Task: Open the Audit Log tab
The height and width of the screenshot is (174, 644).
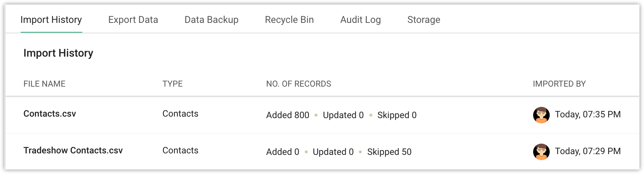Action: pos(360,20)
